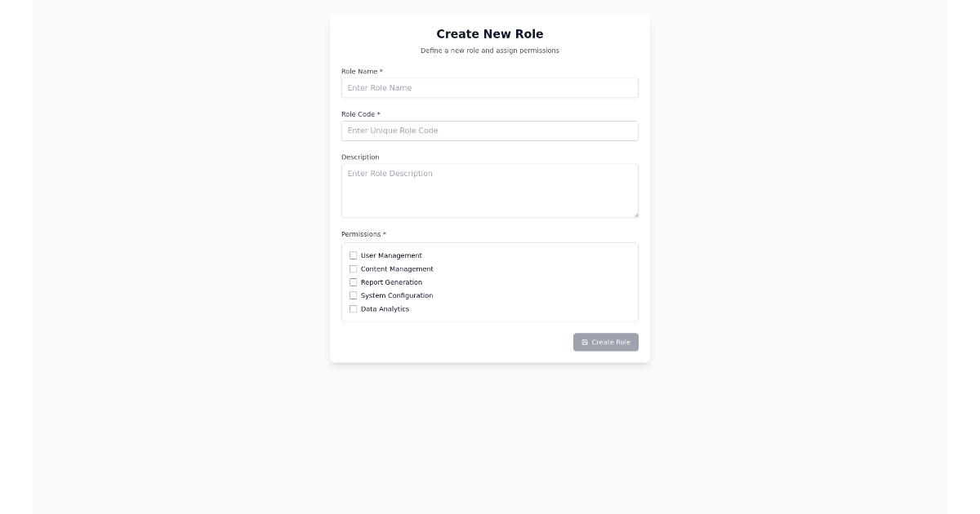Click the textarea resize handle

point(635,214)
